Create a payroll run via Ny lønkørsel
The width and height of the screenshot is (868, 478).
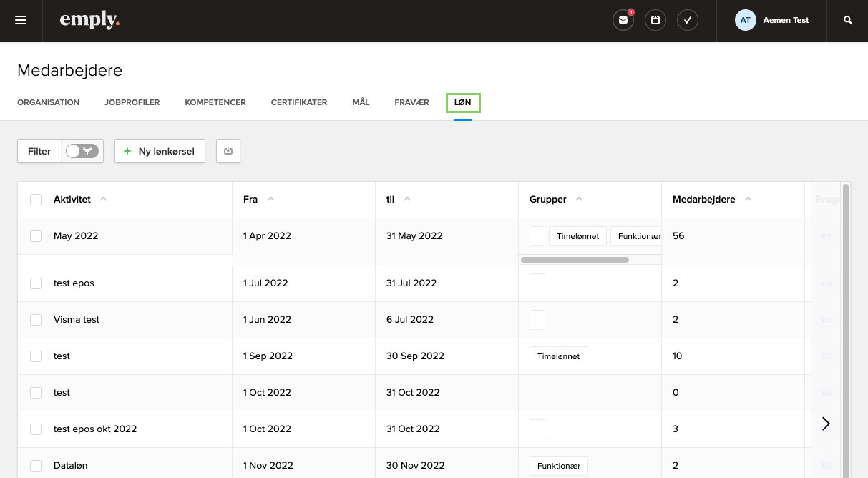coord(160,151)
